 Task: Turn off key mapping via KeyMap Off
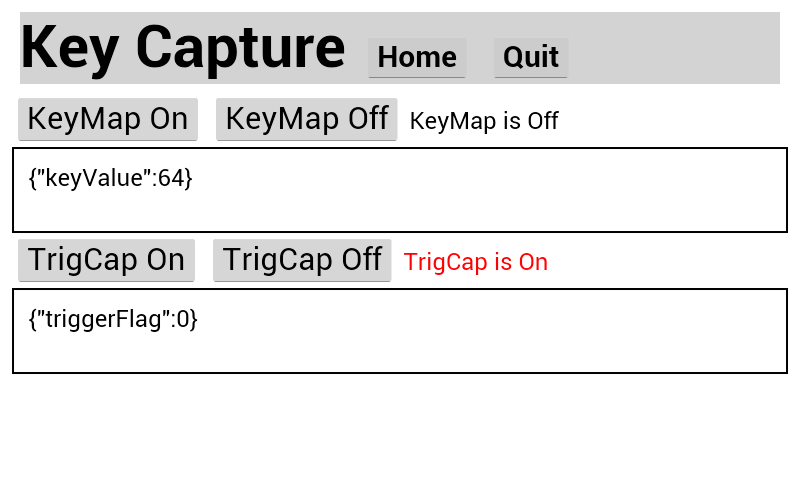tap(306, 119)
